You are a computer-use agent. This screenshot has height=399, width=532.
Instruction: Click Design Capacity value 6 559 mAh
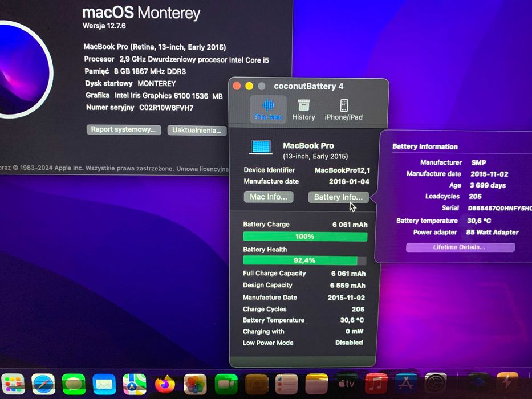(x=348, y=286)
